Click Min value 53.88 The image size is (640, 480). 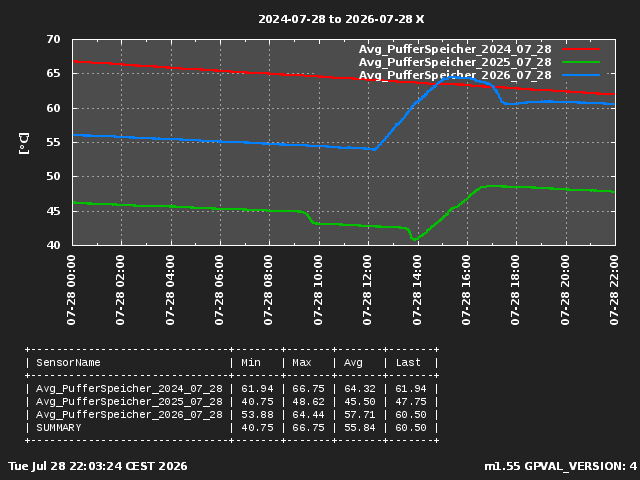click(257, 415)
